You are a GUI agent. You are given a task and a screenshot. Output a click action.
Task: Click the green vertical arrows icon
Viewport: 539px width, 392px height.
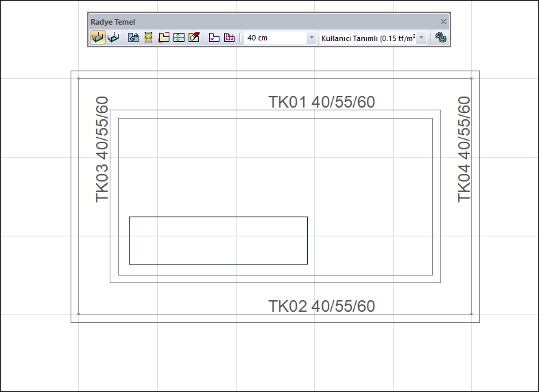[179, 38]
